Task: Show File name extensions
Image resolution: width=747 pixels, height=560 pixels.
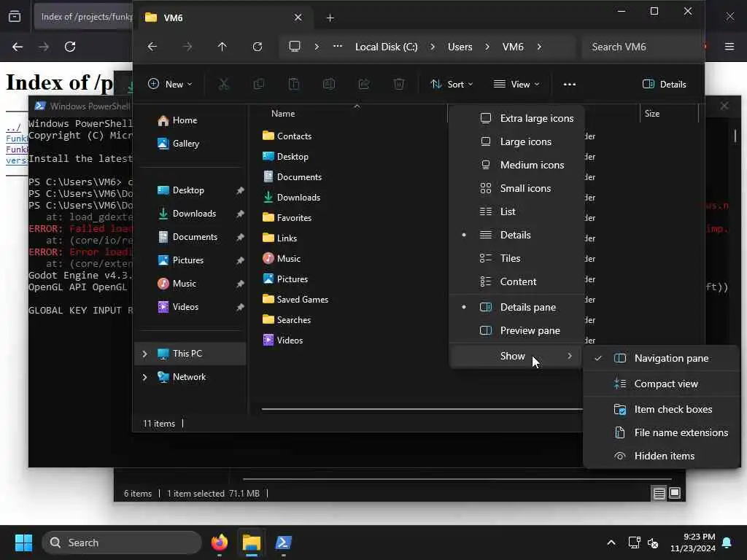Action: pyautogui.click(x=661, y=433)
